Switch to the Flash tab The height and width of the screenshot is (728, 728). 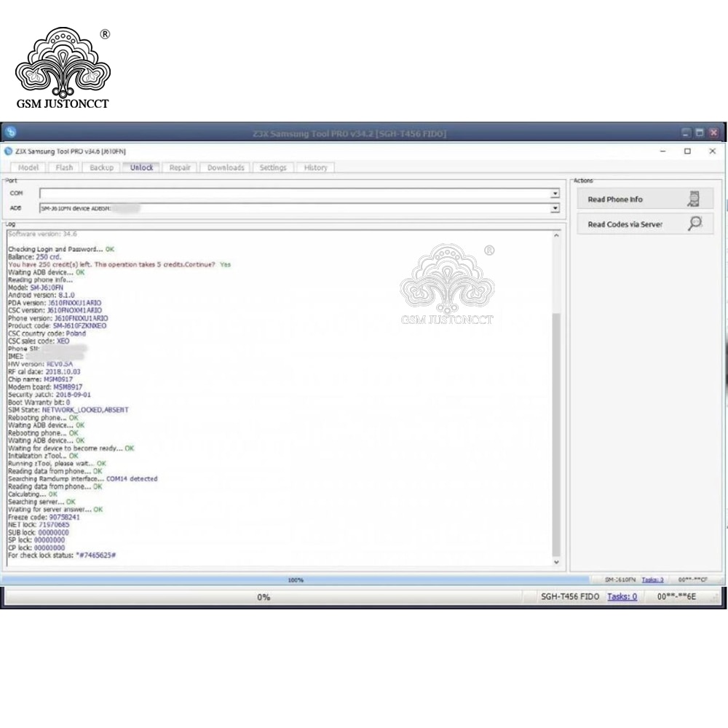click(64, 167)
